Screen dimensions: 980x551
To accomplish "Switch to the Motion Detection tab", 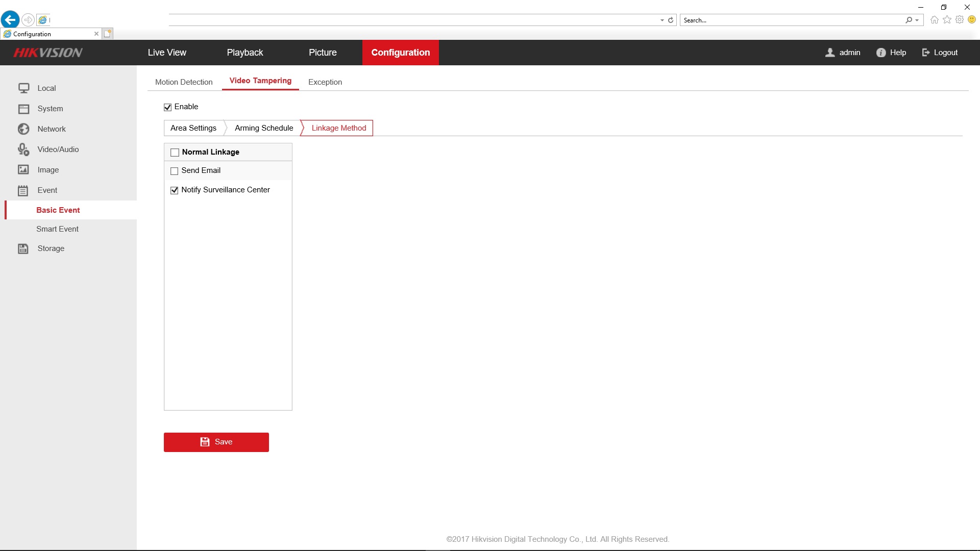I will (184, 82).
